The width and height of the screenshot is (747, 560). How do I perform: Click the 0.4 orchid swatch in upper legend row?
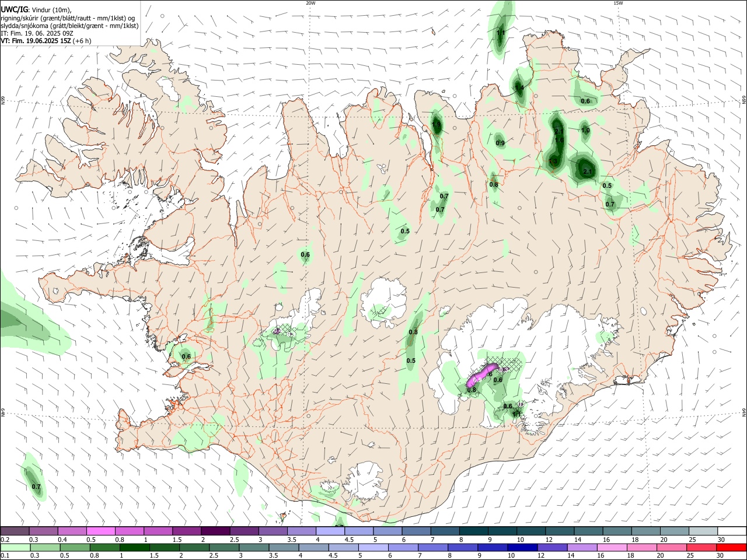click(72, 531)
